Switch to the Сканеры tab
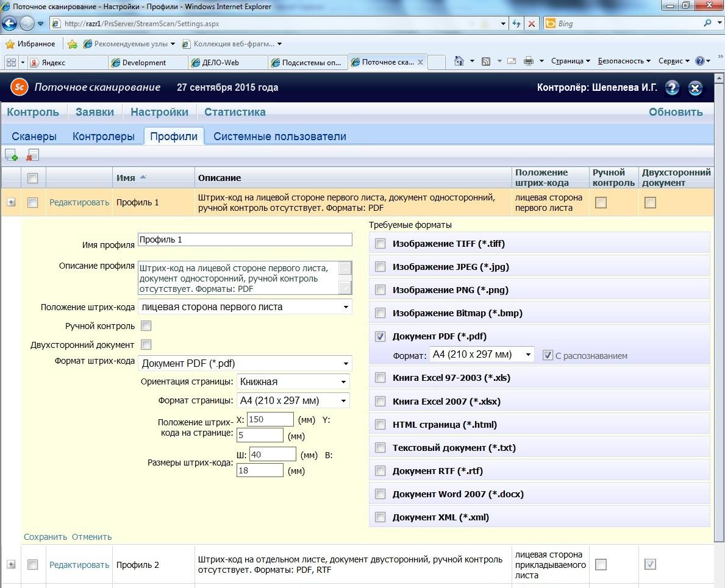725x588 pixels. point(34,136)
